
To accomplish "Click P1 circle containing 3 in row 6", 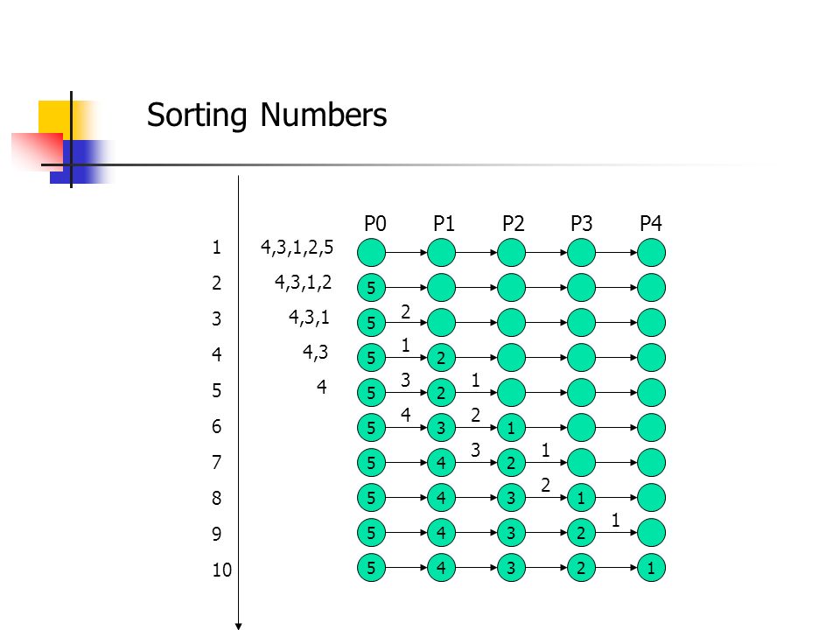I will coord(441,428).
